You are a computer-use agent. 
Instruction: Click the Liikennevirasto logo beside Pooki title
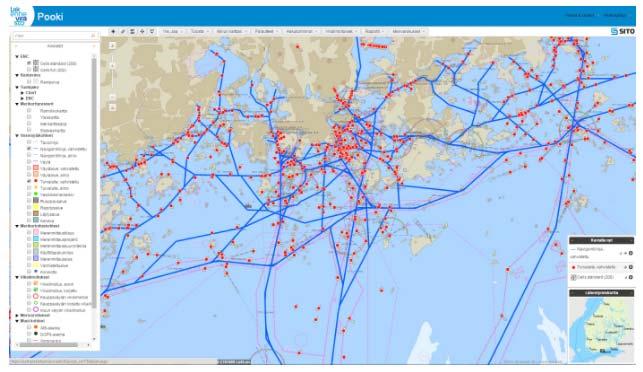[20, 16]
